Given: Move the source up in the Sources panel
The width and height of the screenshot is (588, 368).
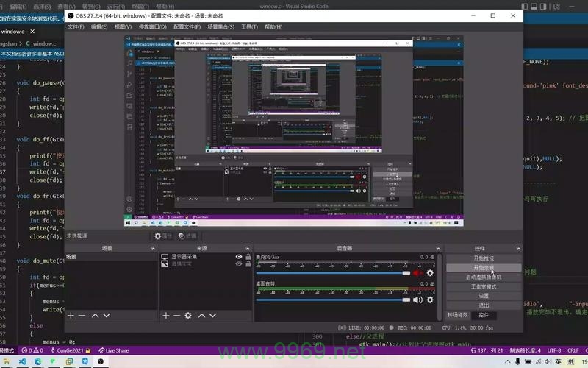Looking at the screenshot, I should (x=201, y=316).
